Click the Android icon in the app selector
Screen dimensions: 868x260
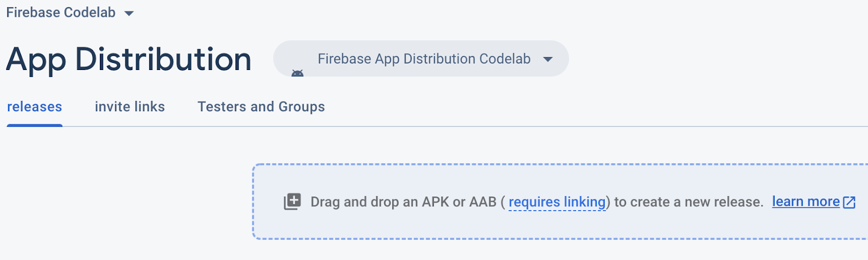pyautogui.click(x=297, y=73)
